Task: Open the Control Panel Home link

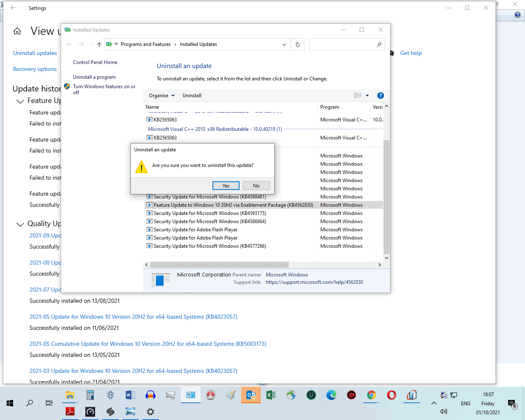Action: click(x=95, y=62)
